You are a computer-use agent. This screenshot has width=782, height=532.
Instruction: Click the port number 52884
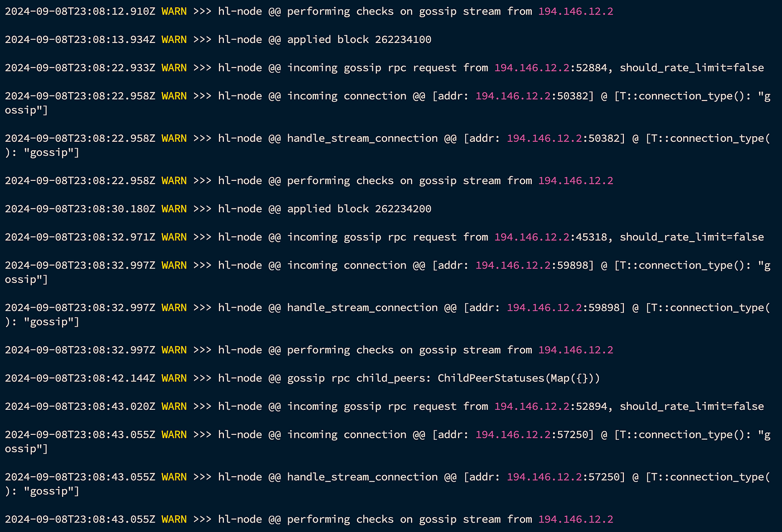coord(592,68)
